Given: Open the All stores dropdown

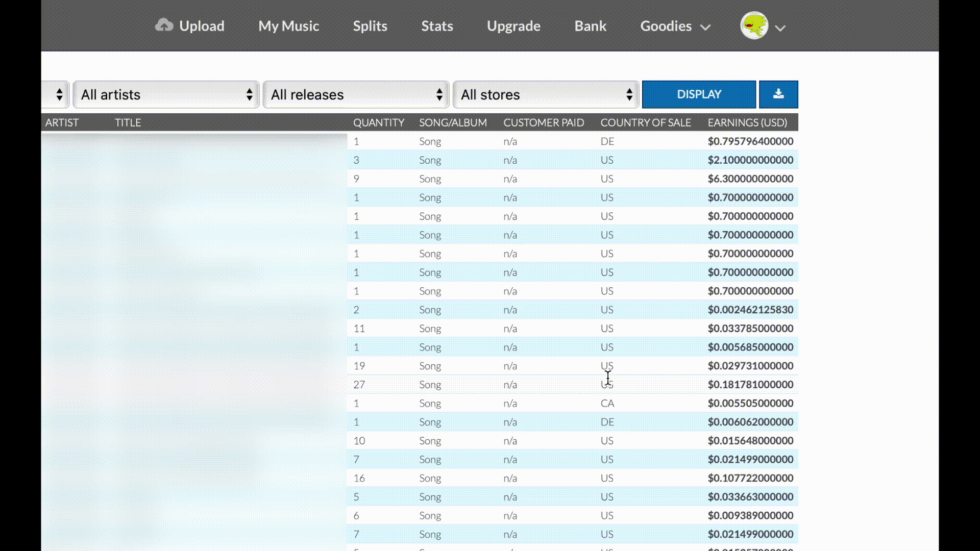Looking at the screenshot, I should click(x=546, y=94).
